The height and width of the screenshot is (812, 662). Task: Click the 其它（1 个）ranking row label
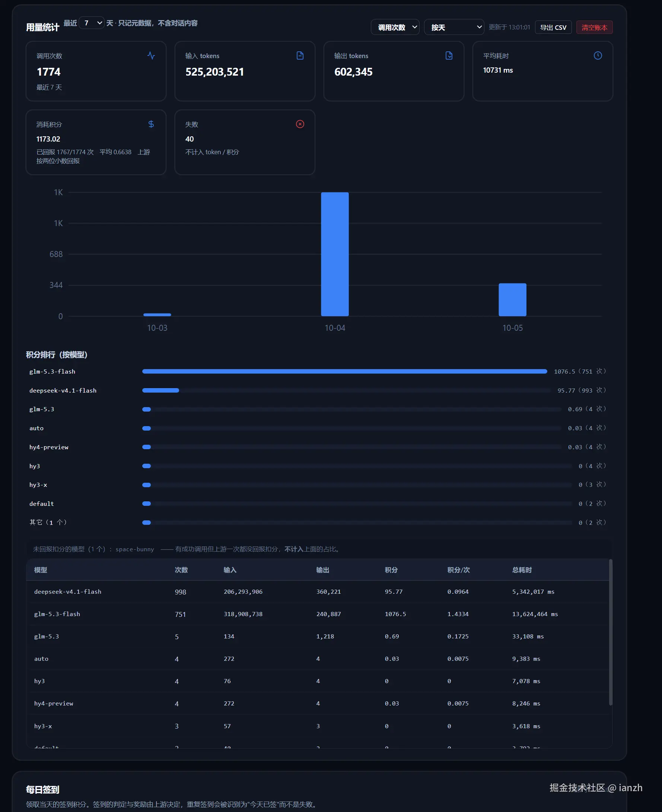pos(48,523)
